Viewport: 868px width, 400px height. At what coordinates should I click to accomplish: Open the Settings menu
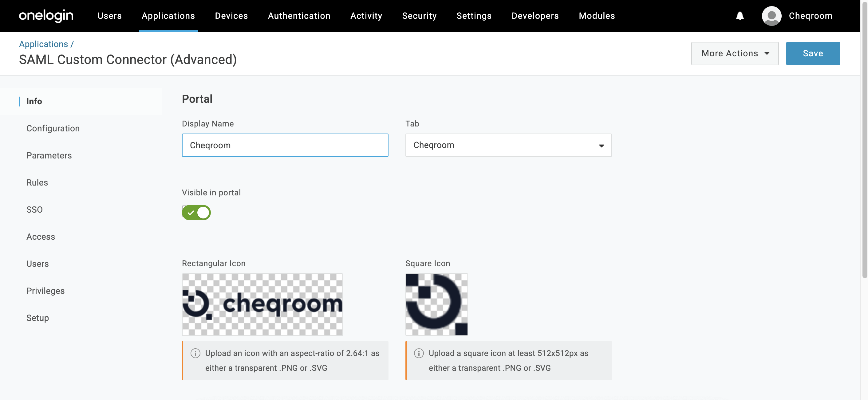coord(474,16)
